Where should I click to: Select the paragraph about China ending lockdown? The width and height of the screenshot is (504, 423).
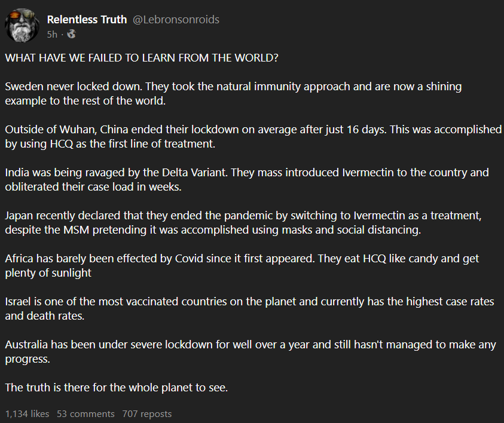[x=251, y=136]
